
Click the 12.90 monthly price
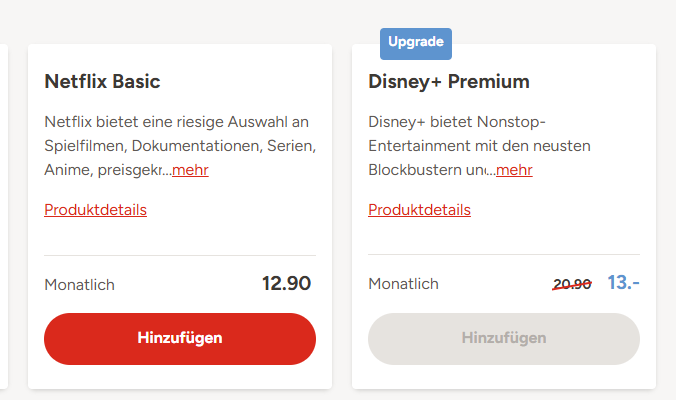[286, 284]
